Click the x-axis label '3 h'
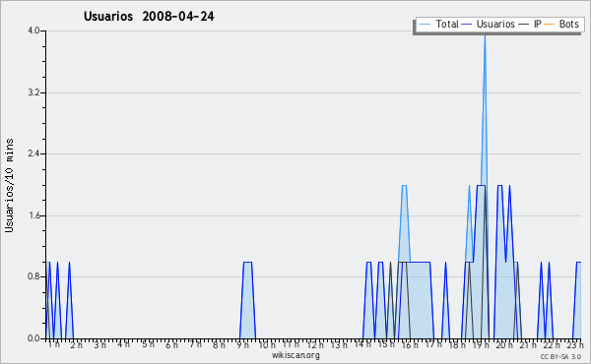591x364 pixels. point(99,344)
